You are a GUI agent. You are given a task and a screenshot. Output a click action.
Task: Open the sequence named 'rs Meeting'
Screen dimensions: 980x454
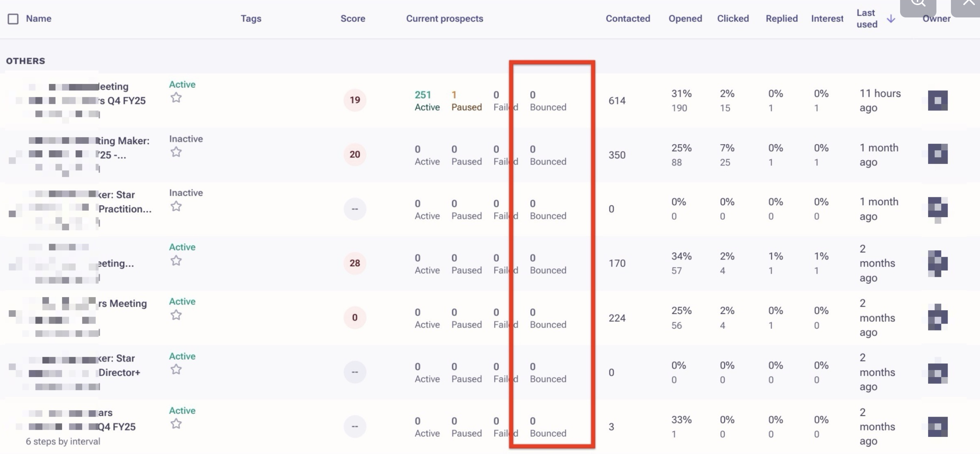click(x=122, y=304)
